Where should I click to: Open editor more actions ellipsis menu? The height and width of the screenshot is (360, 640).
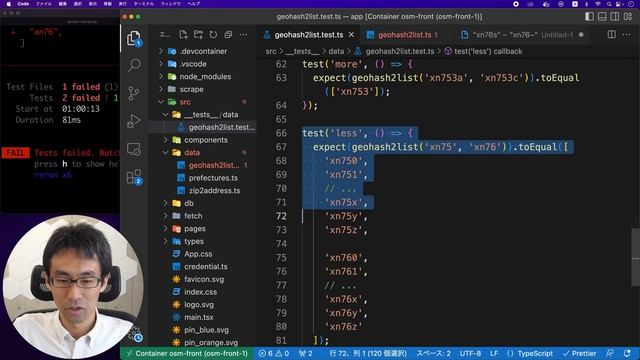[x=627, y=35]
